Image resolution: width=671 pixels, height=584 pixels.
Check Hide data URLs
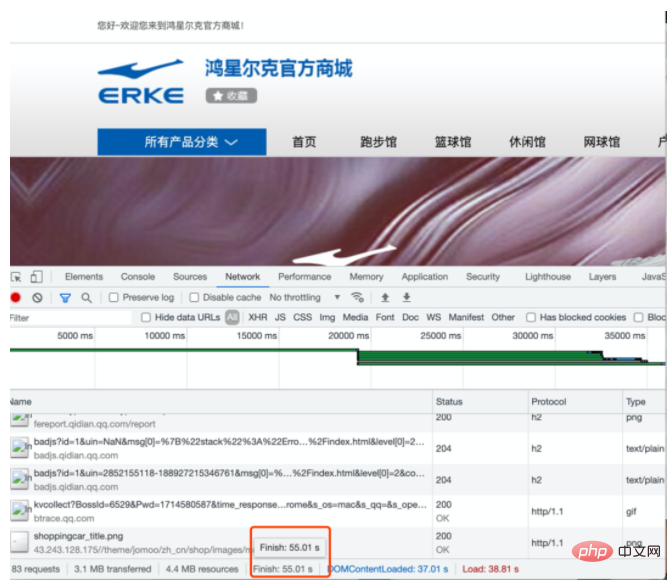146,317
